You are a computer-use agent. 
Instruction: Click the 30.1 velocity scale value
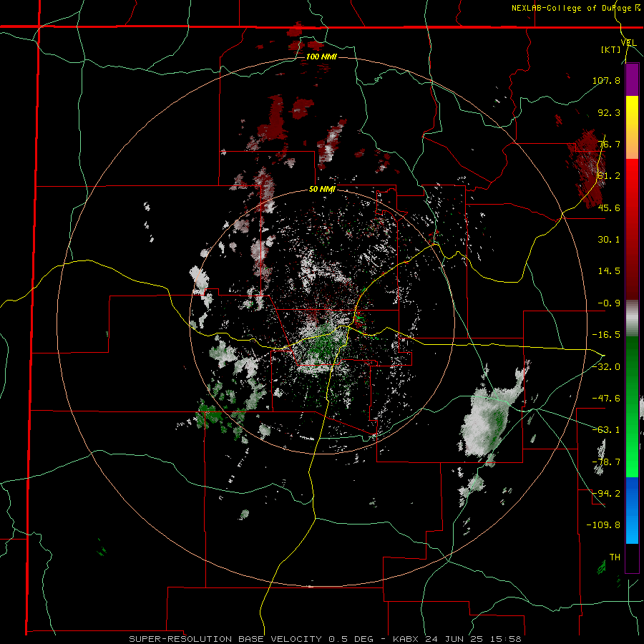609,240
